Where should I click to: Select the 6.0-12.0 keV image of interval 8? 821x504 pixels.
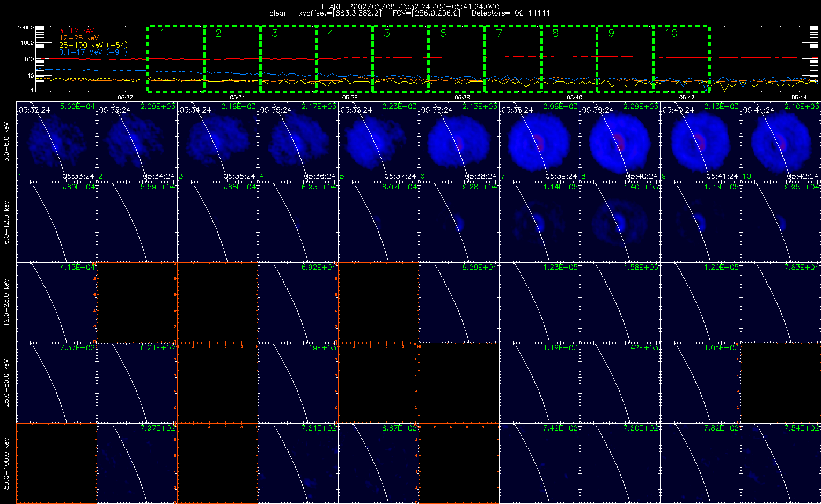(620, 221)
